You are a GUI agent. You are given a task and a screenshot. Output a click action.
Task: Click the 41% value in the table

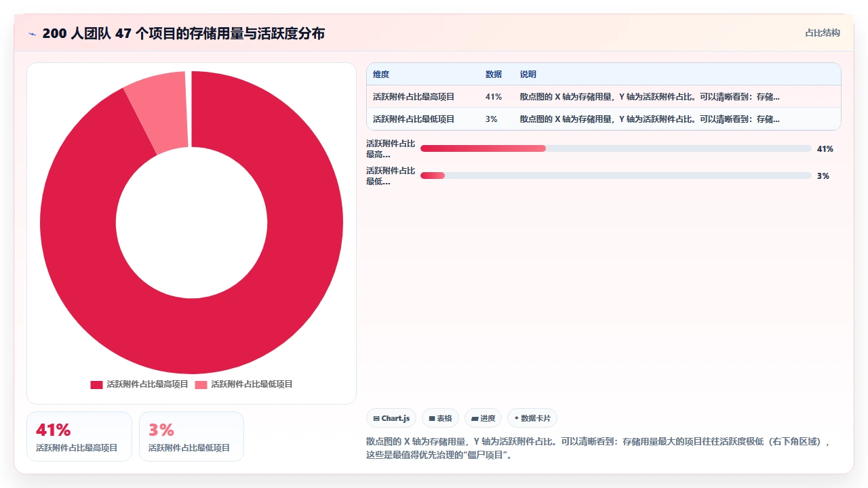tap(494, 97)
